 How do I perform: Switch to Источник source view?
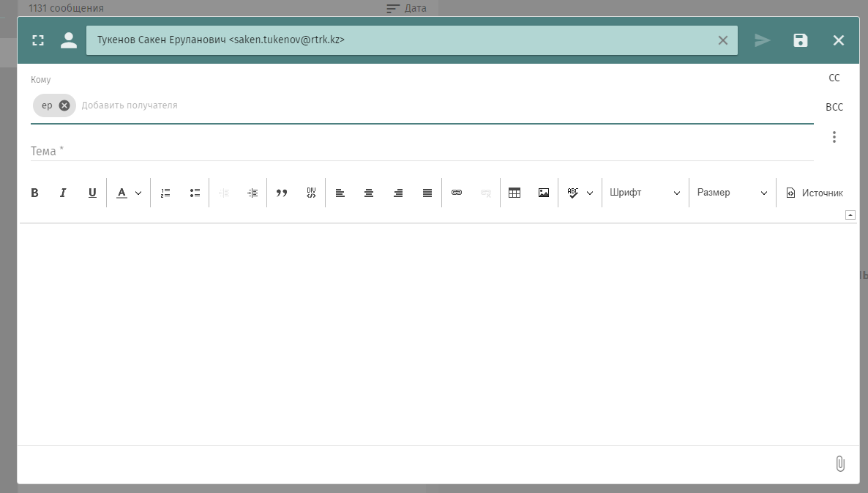(x=815, y=193)
